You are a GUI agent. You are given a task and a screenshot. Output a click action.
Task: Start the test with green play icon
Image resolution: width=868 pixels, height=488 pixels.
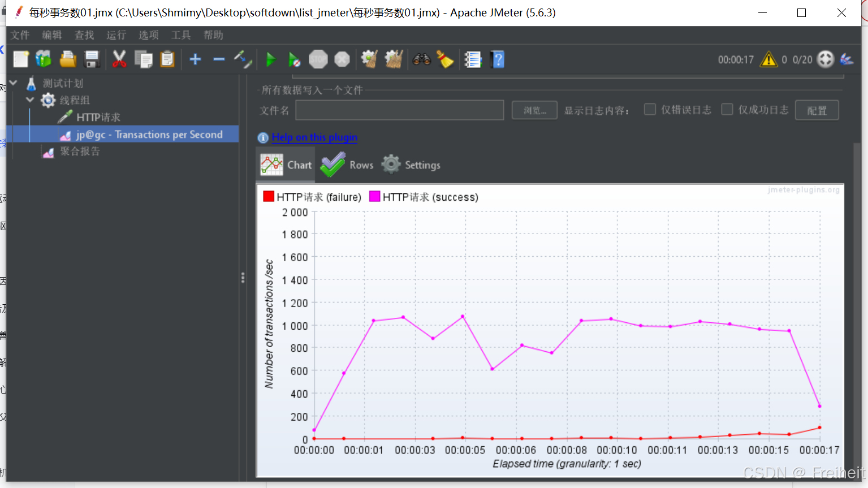point(270,59)
